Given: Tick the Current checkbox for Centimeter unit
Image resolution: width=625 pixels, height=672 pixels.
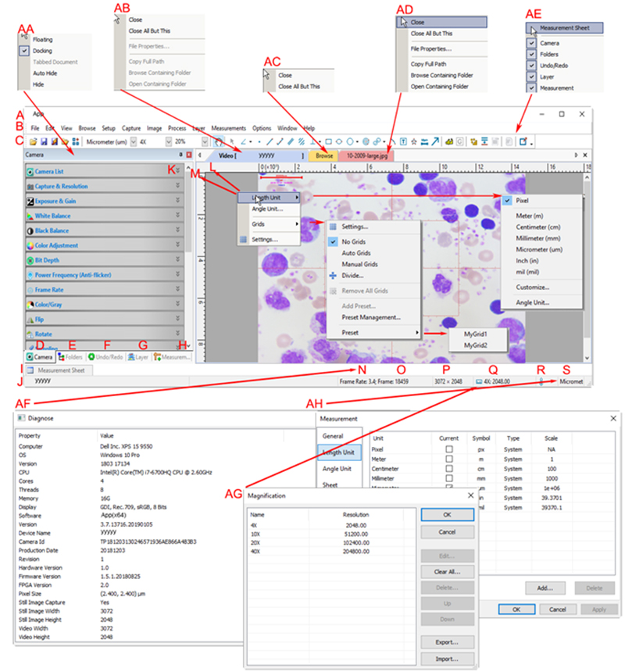Looking at the screenshot, I should [x=449, y=467].
